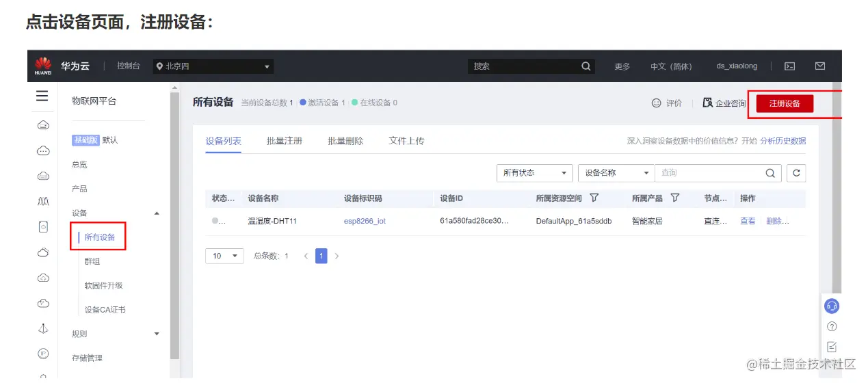Image resolution: width=868 pixels, height=383 pixels.
Task: Open the CloudShell terminal icon
Action: pyautogui.click(x=789, y=66)
